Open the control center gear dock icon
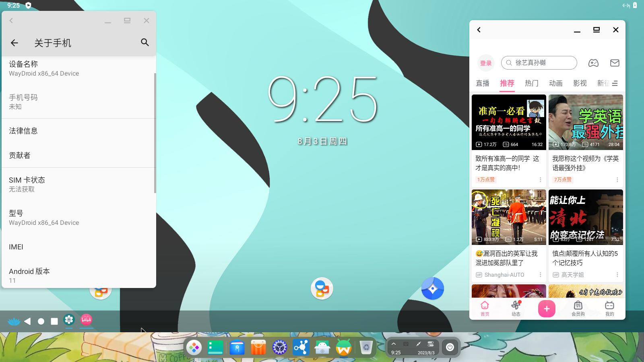This screenshot has width=644, height=362. (280, 348)
